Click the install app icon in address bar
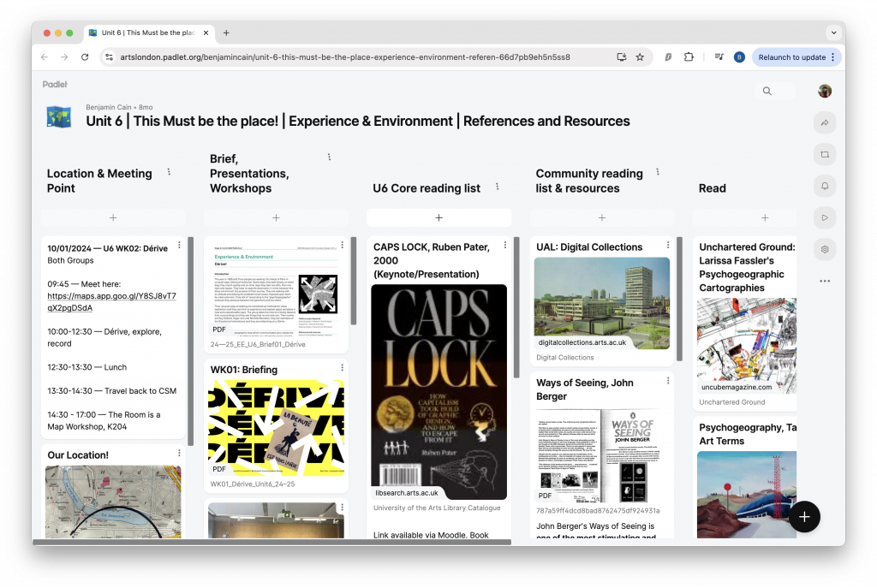The height and width of the screenshot is (588, 877). pos(622,57)
